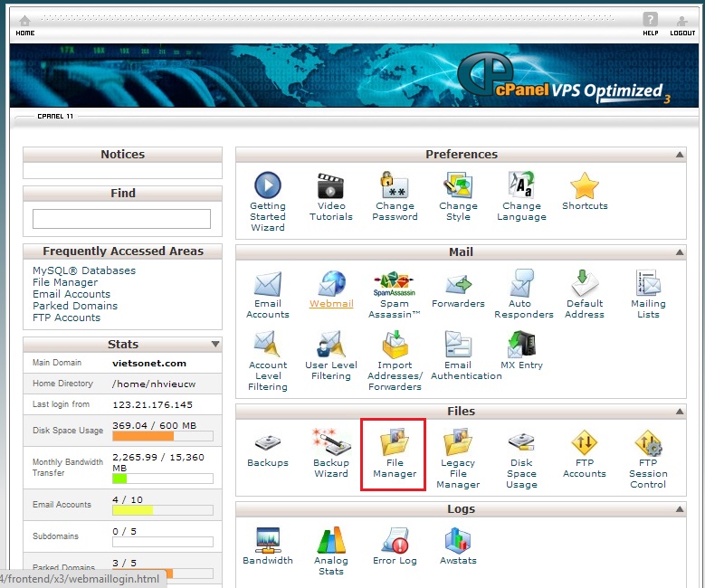Open Auto Responders

point(523,294)
